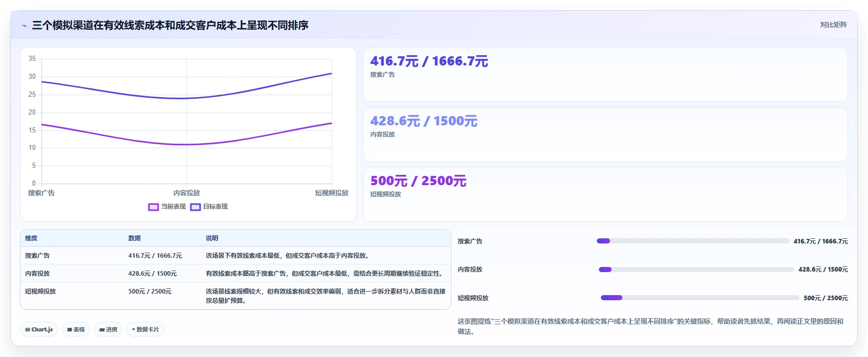This screenshot has height=357, width=868.
Task: Select the 500元 / 2500元 card value
Action: (418, 181)
